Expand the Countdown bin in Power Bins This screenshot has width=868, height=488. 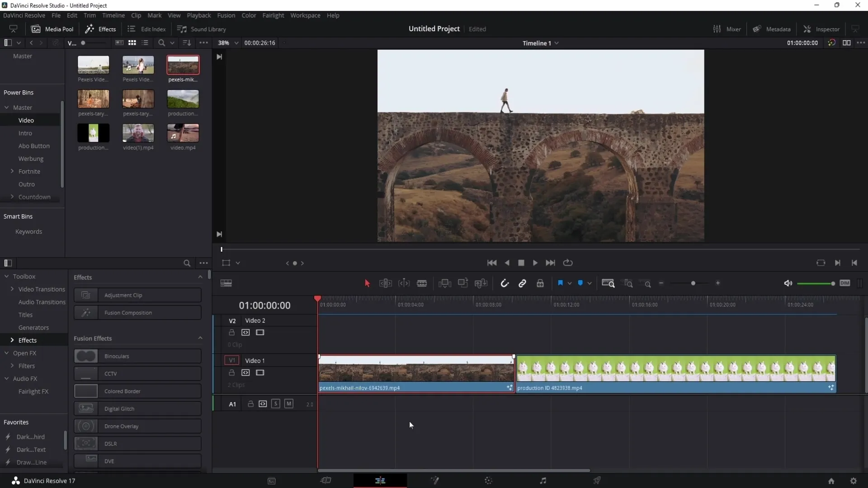pos(12,197)
